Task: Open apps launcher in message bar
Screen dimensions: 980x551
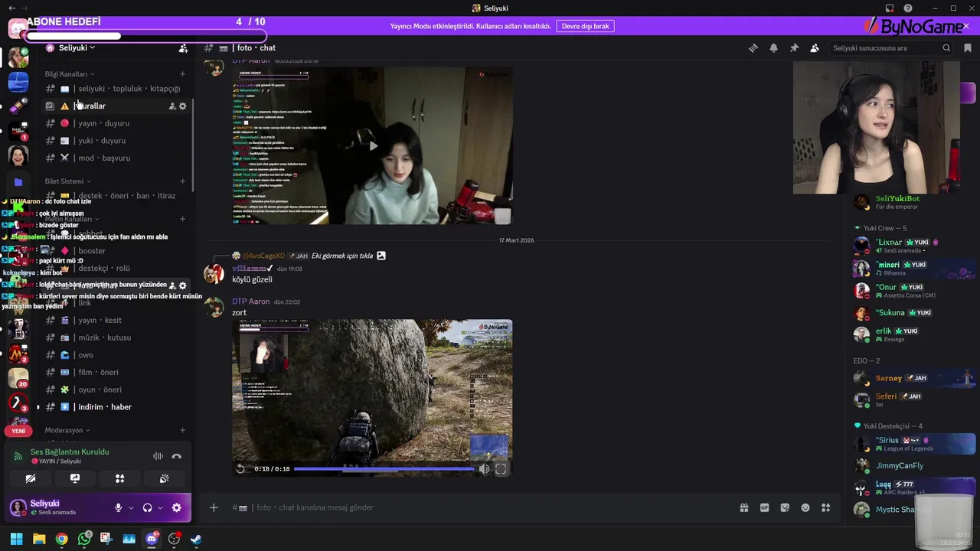Action: pyautogui.click(x=825, y=507)
